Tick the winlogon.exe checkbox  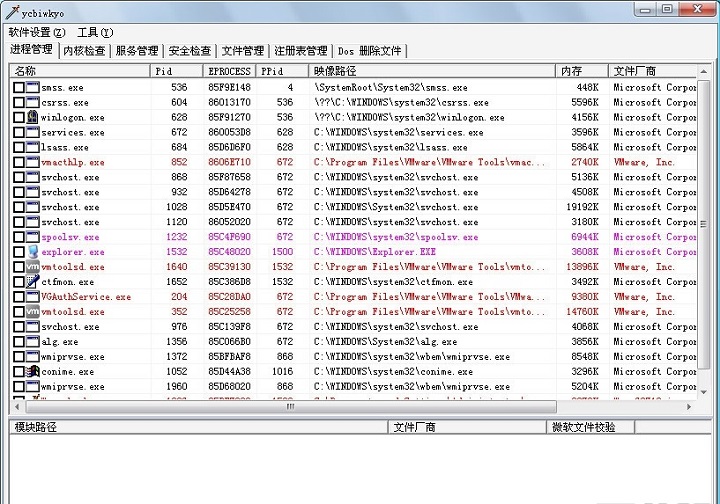pos(18,117)
